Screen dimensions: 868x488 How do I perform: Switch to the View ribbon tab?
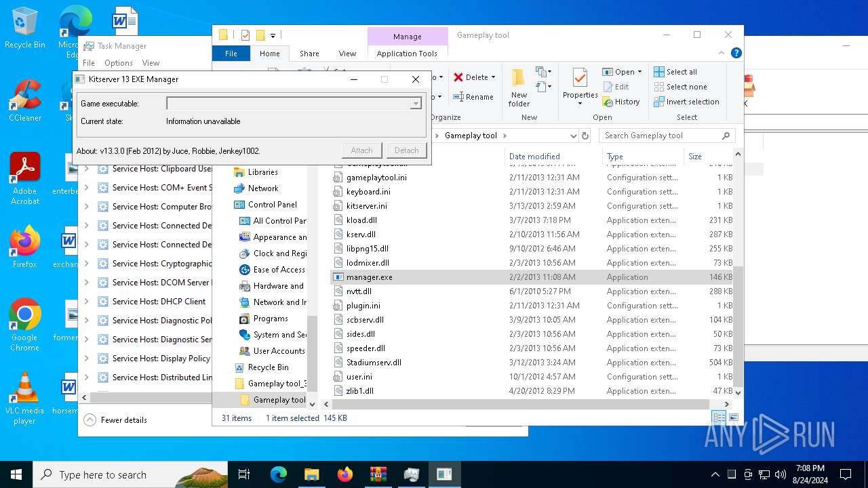pos(347,54)
